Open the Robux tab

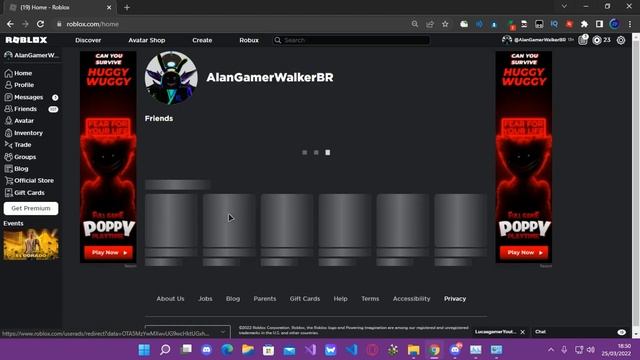pyautogui.click(x=249, y=40)
